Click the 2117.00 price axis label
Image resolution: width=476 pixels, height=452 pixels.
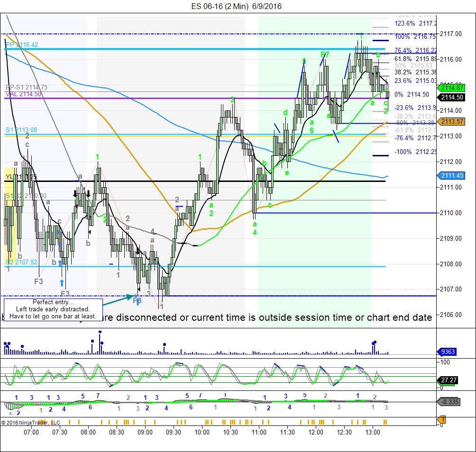[451, 34]
